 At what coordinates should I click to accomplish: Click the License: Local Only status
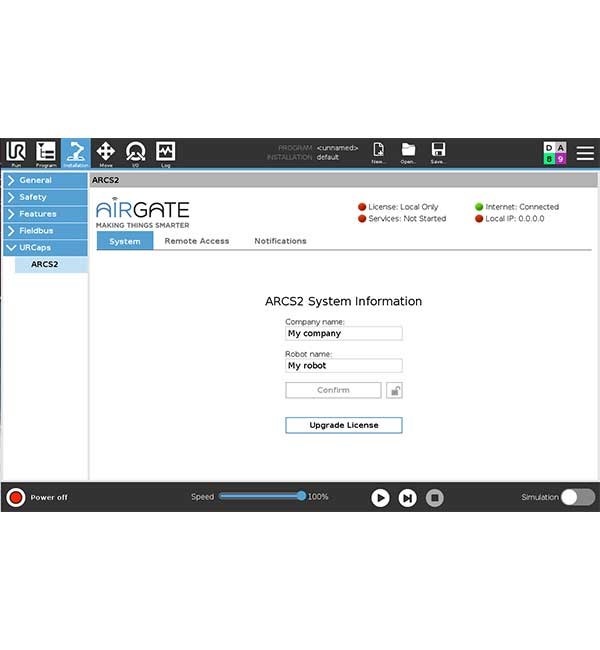(398, 207)
